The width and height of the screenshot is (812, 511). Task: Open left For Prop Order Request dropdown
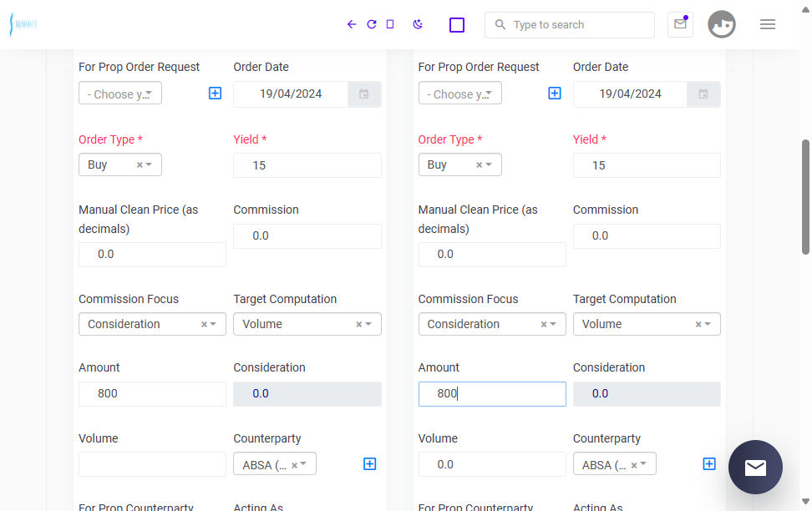tap(120, 94)
